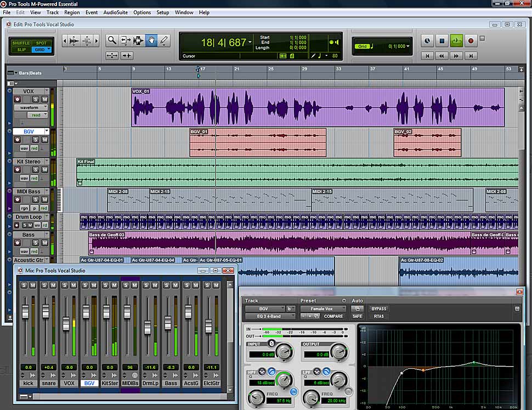
Task: Click the online sync clock button
Action: [427, 41]
